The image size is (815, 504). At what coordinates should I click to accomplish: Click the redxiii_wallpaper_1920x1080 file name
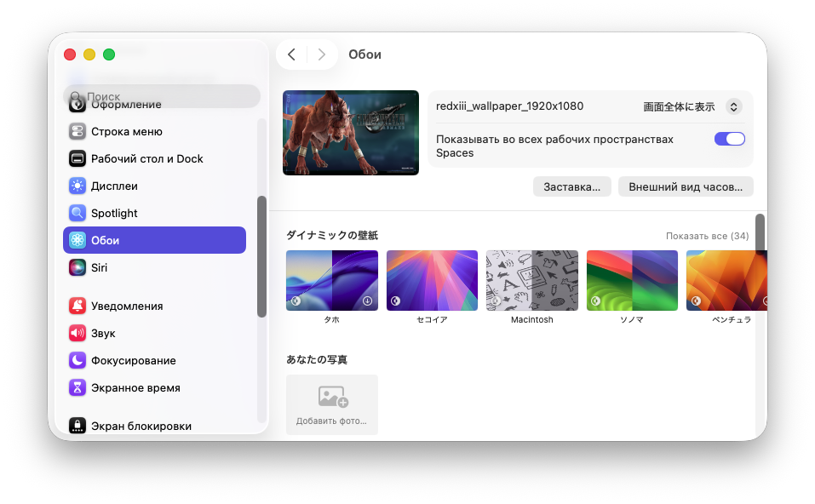click(509, 106)
